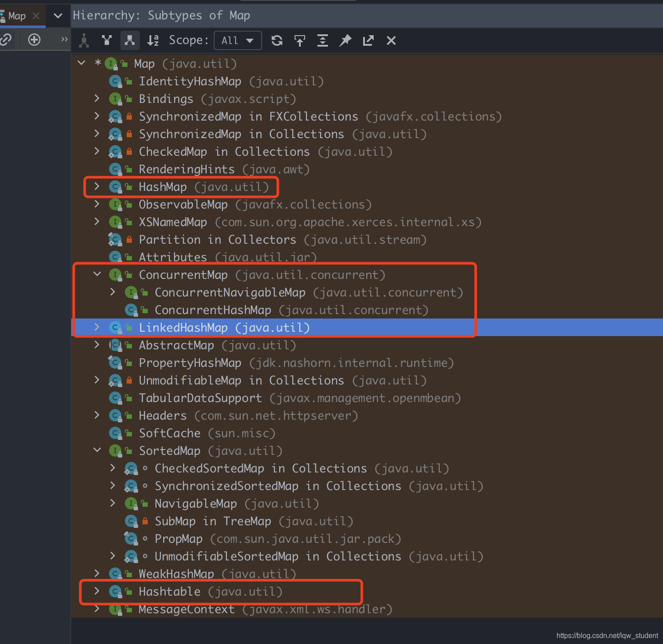Collapse the ConcurrentMap node

pyautogui.click(x=97, y=274)
